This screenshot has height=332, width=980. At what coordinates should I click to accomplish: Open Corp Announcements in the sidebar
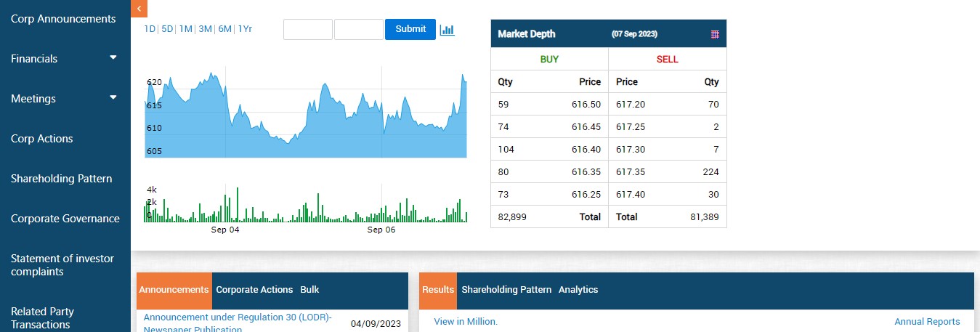pos(63,19)
